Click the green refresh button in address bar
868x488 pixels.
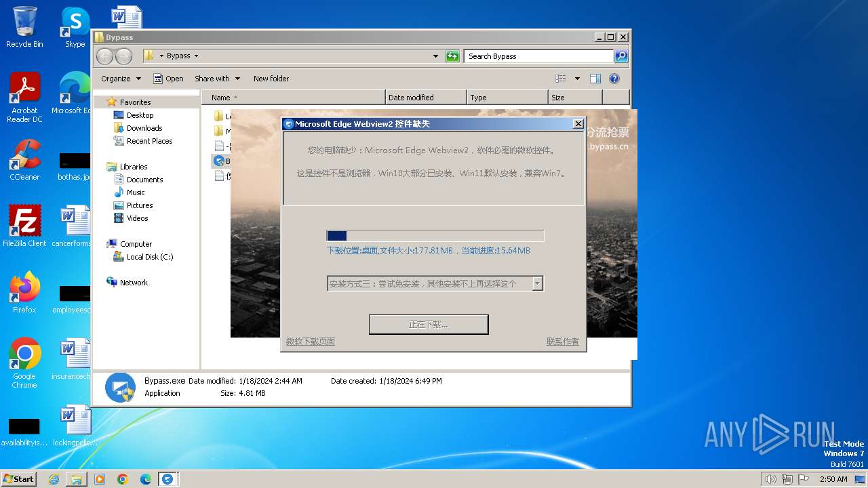coord(452,56)
